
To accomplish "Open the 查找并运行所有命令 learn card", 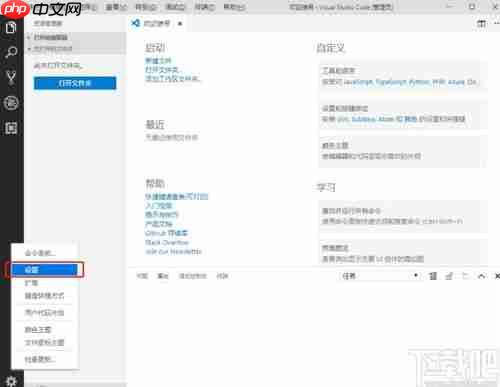I will pyautogui.click(x=403, y=216).
